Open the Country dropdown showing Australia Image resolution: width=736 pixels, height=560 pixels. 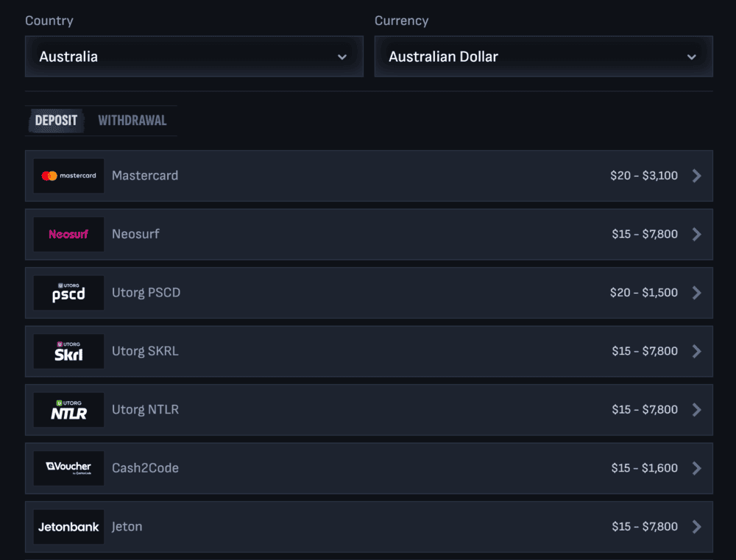tap(194, 56)
